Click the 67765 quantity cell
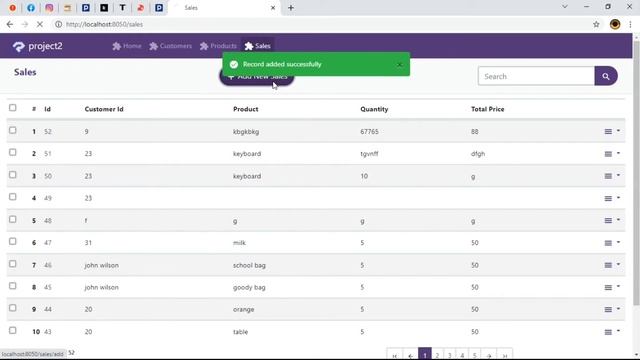The height and width of the screenshot is (360, 640). (369, 132)
